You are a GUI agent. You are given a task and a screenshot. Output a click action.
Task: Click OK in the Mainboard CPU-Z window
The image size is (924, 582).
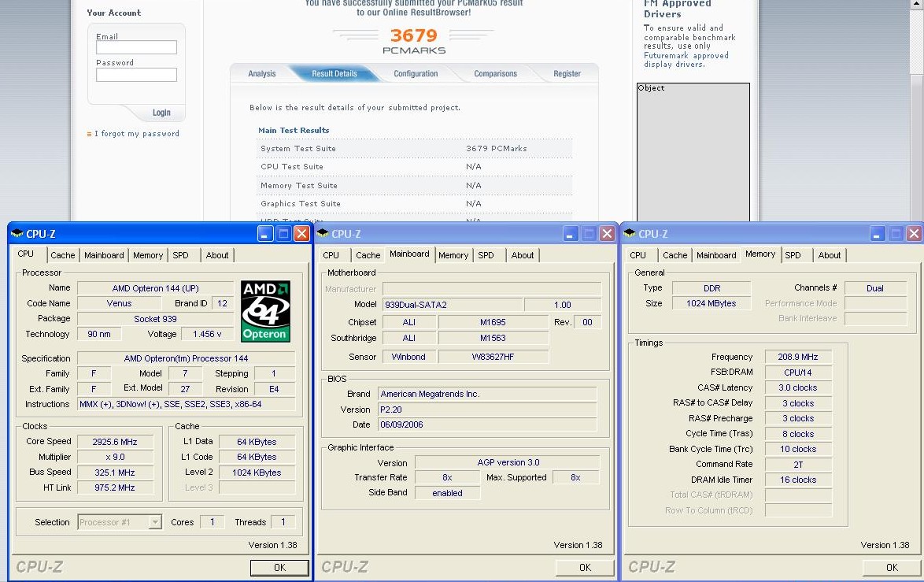pyautogui.click(x=585, y=567)
